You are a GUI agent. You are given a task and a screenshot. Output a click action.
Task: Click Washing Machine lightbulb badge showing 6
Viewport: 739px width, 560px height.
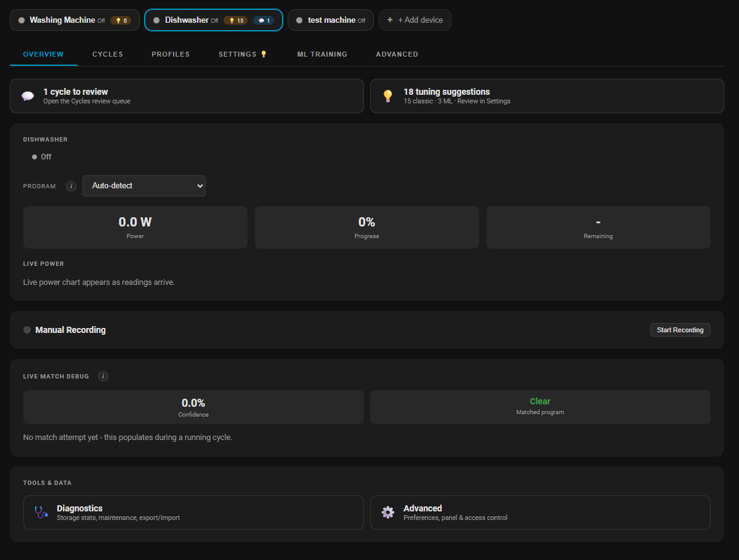click(121, 20)
